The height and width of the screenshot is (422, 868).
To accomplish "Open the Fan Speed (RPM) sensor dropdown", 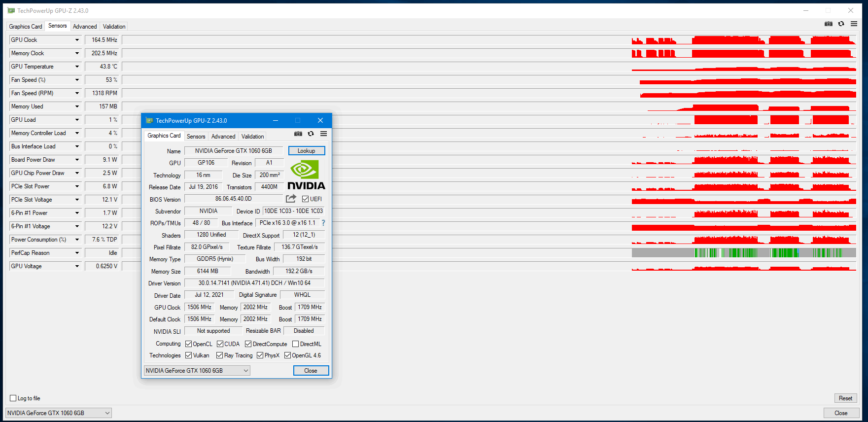I will tap(77, 93).
